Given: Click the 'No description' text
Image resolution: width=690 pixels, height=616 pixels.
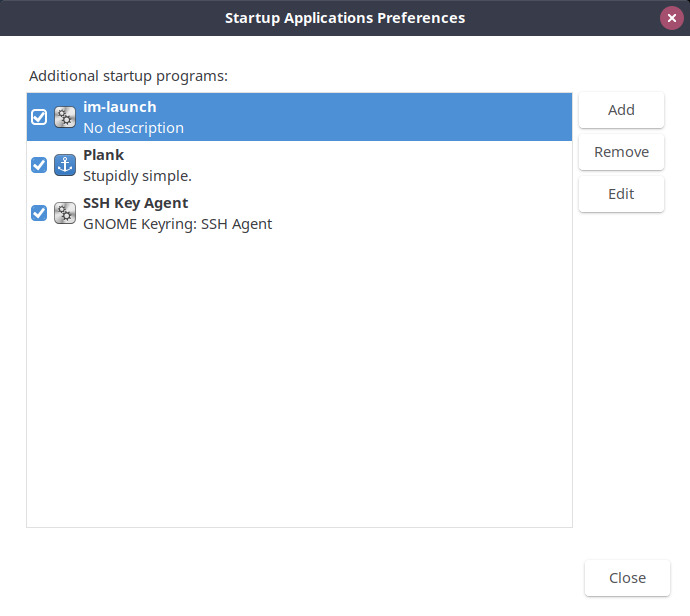Looking at the screenshot, I should click(x=133, y=128).
